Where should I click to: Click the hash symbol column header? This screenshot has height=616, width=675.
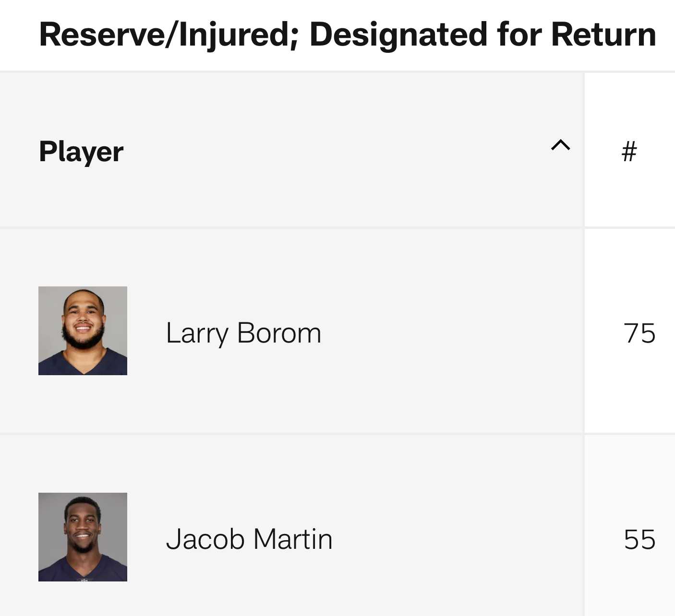pyautogui.click(x=629, y=151)
